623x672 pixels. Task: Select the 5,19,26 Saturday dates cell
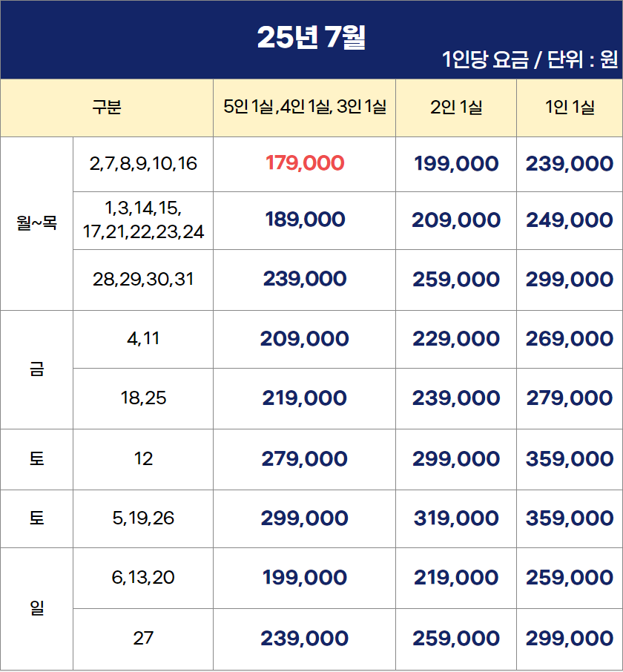click(143, 518)
